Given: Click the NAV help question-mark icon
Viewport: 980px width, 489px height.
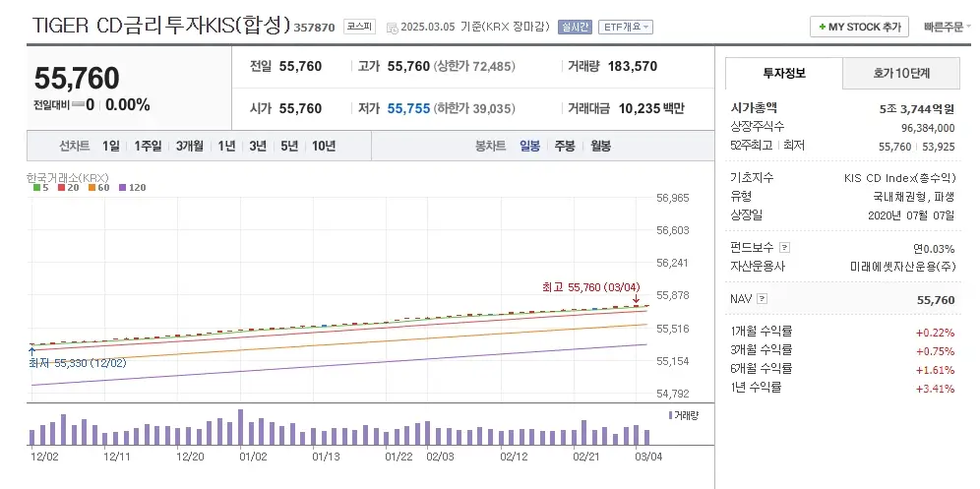Looking at the screenshot, I should pyautogui.click(x=762, y=299).
